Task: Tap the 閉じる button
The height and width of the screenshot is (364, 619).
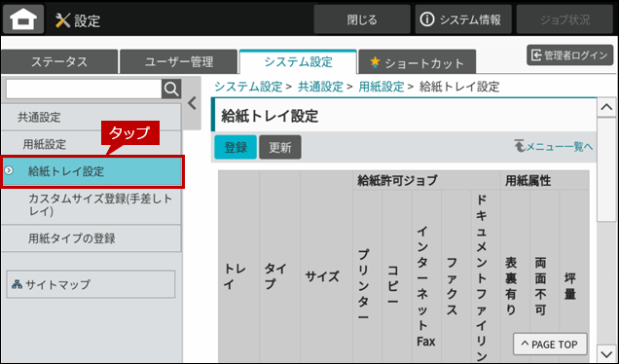Action: tap(362, 19)
